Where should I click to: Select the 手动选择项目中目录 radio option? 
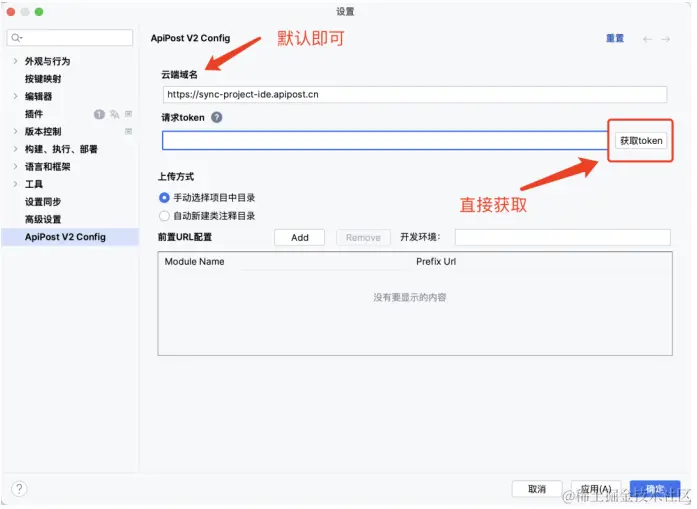[x=165, y=199]
